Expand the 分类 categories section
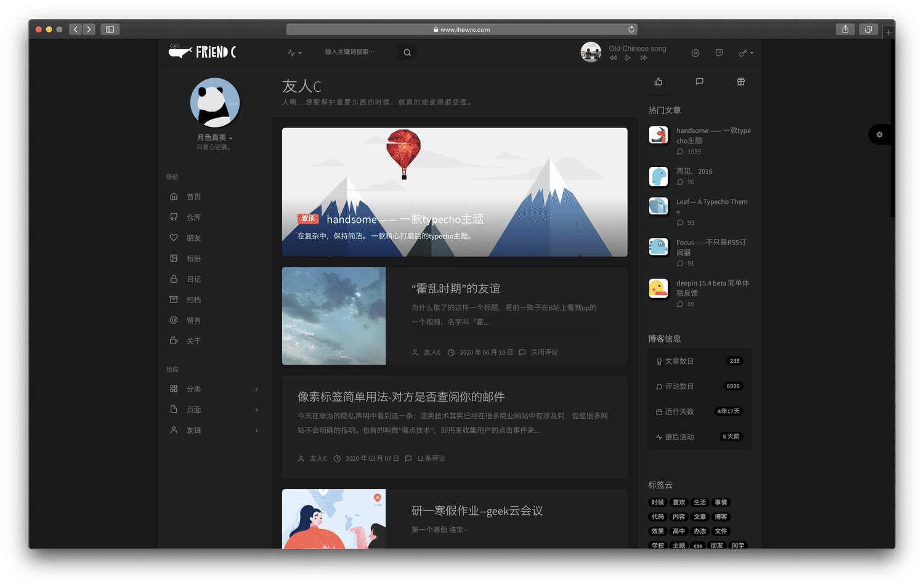This screenshot has width=924, height=587. (214, 389)
